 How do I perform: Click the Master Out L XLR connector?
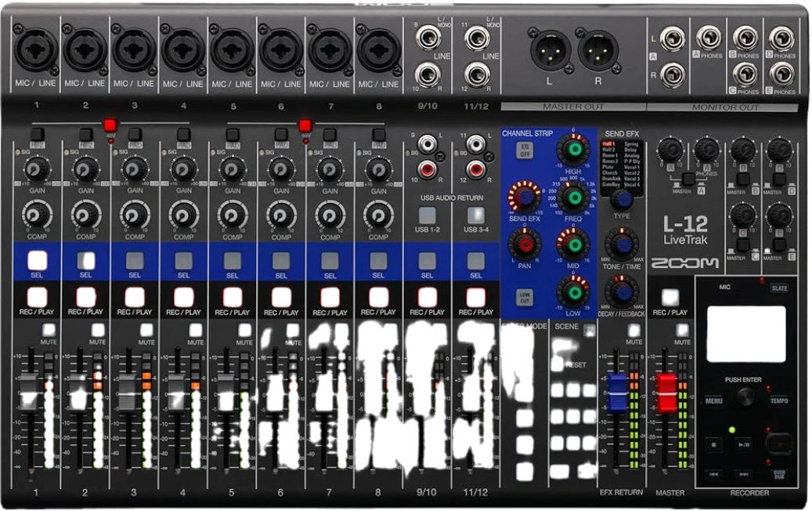[x=550, y=53]
